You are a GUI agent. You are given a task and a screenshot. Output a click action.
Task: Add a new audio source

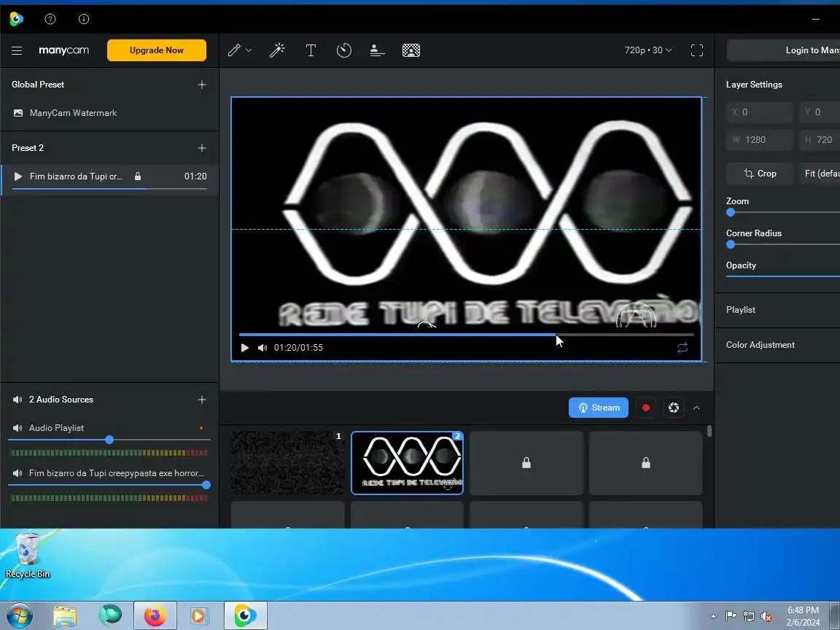coord(202,400)
